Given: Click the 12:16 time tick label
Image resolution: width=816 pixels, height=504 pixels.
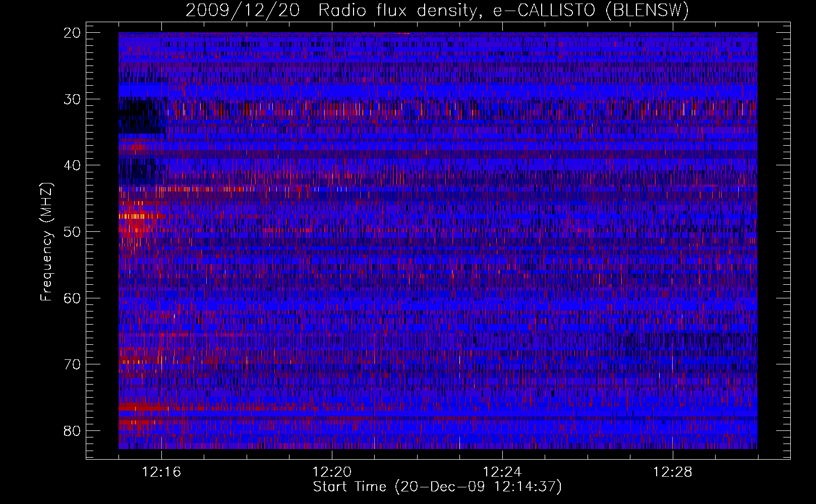Looking at the screenshot, I should (x=161, y=472).
